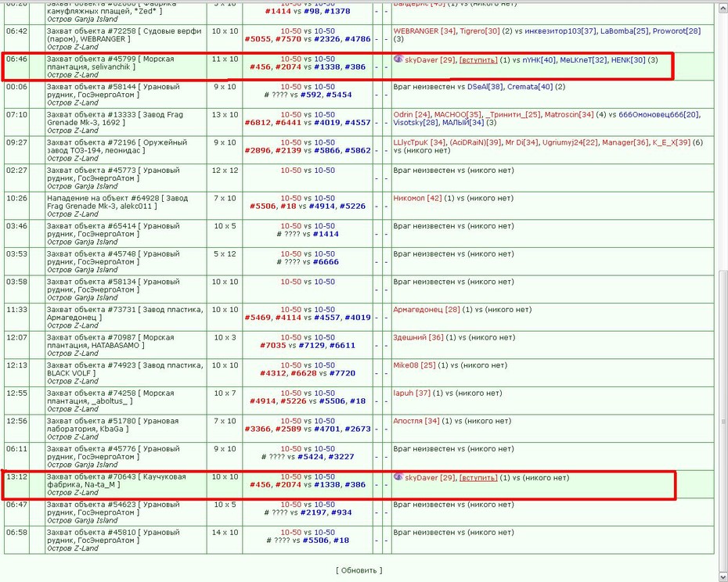This screenshot has height=582, width=728.
Task: Open syndicate #5866 link
Action: click(327, 150)
